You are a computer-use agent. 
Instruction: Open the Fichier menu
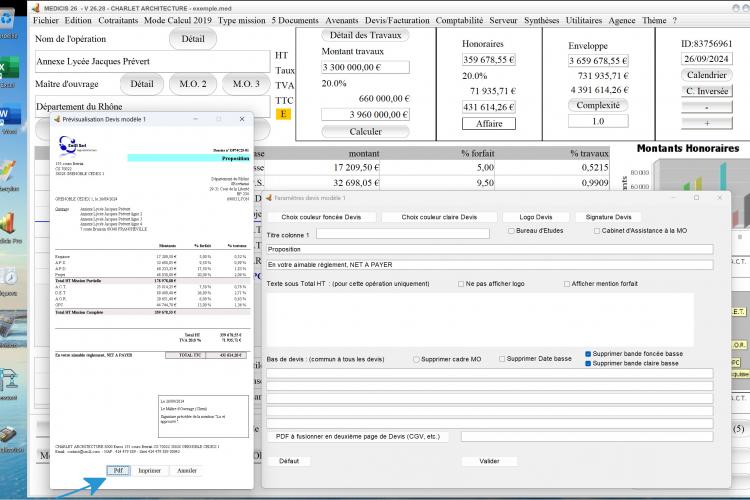pos(45,20)
